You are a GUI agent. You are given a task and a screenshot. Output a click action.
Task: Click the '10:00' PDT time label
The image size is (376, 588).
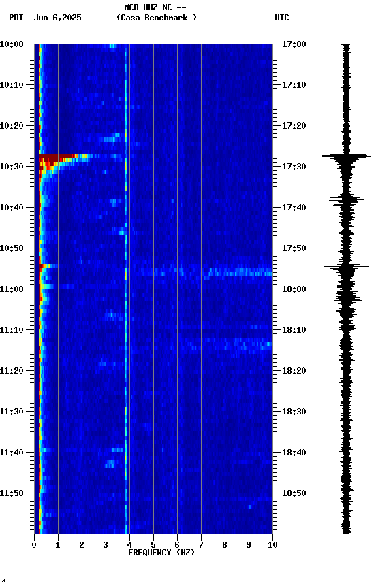pyautogui.click(x=12, y=44)
